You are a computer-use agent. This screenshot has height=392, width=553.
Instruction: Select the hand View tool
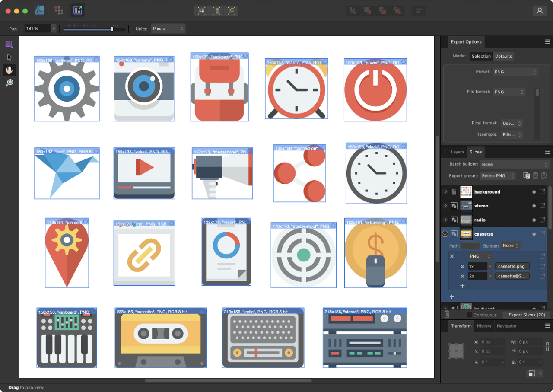pos(9,70)
